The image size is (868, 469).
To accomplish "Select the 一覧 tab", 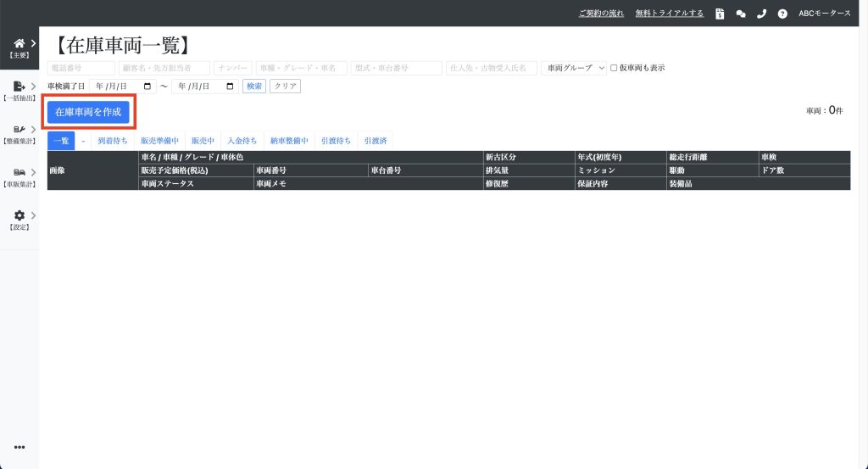I will coord(61,141).
